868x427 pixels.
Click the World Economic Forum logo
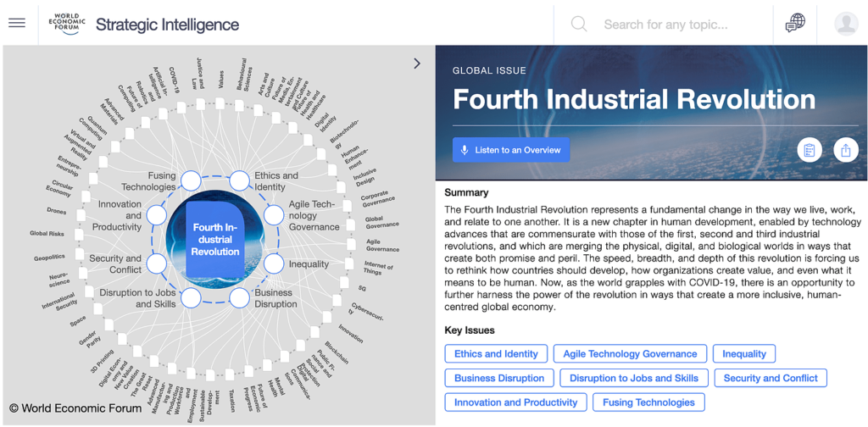(65, 23)
